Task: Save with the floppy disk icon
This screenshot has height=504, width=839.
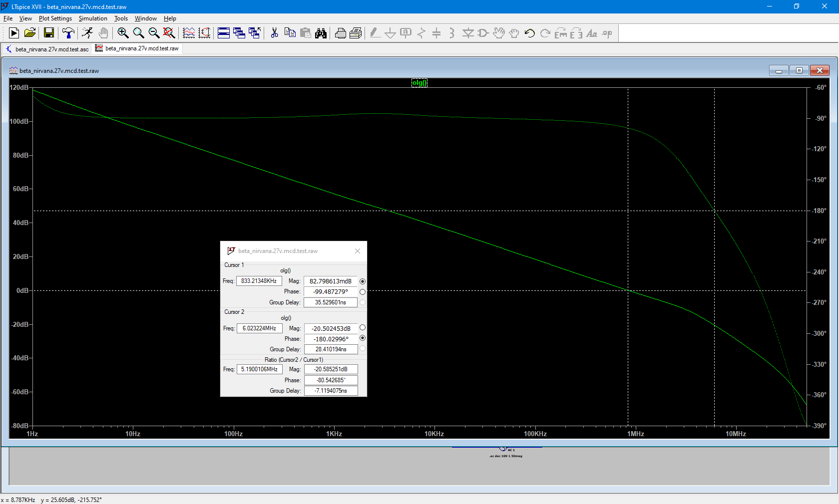Action: coord(49,33)
